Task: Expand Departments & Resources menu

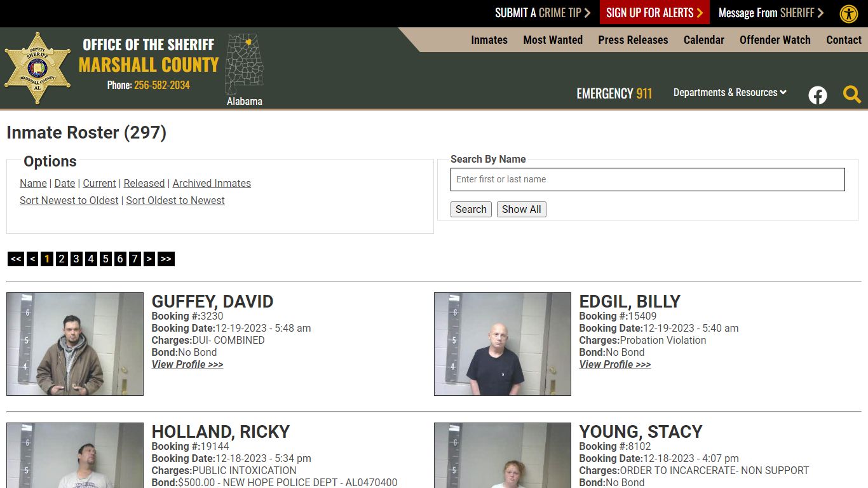Action: tap(730, 92)
